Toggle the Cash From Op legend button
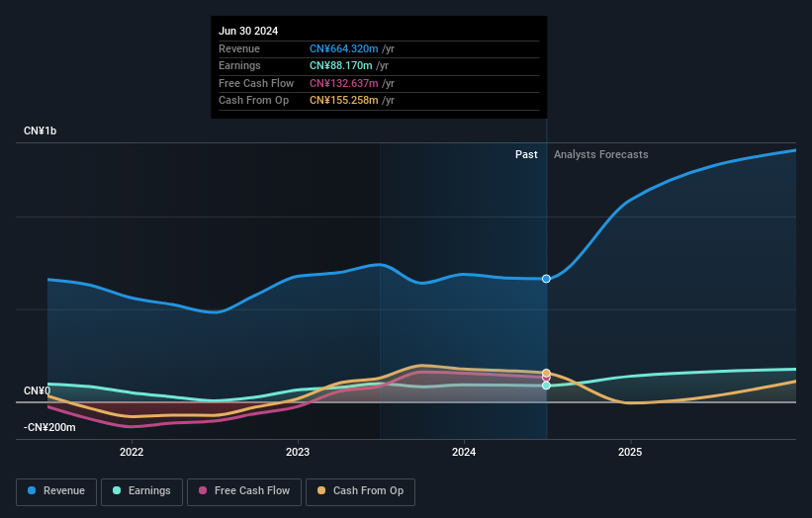The height and width of the screenshot is (518, 812). (360, 491)
